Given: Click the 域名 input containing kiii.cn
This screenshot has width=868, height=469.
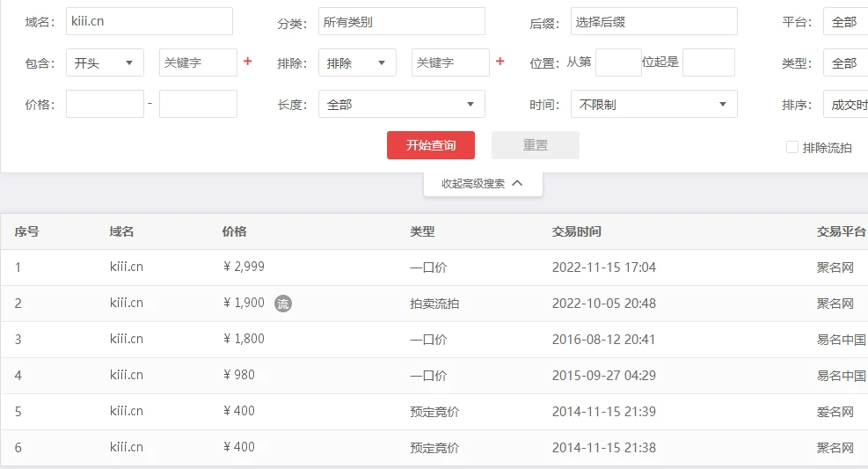Looking at the screenshot, I should coord(149,21).
